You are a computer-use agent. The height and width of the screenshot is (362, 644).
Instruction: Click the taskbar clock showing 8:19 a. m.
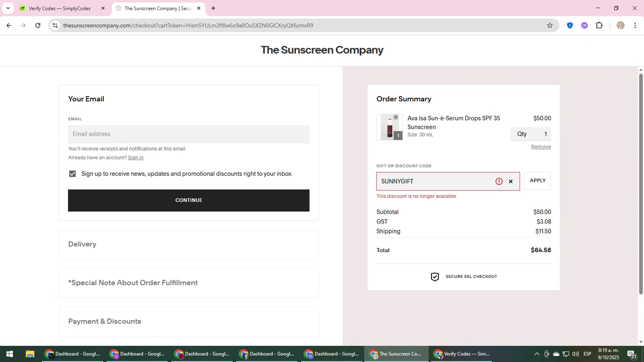coord(608,354)
